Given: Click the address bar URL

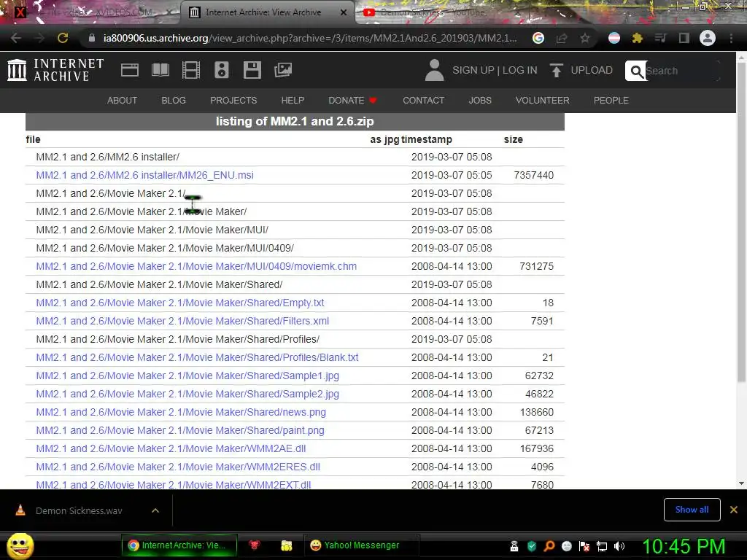Looking at the screenshot, I should coord(309,38).
